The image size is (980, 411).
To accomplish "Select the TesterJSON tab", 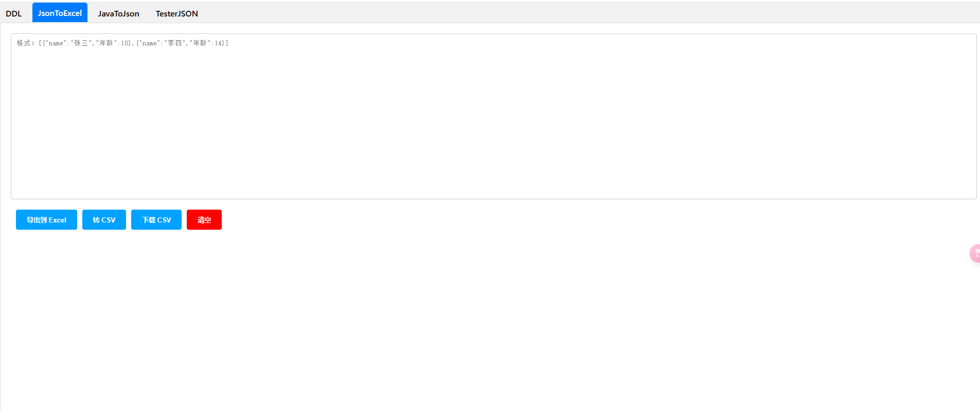I will [x=176, y=13].
